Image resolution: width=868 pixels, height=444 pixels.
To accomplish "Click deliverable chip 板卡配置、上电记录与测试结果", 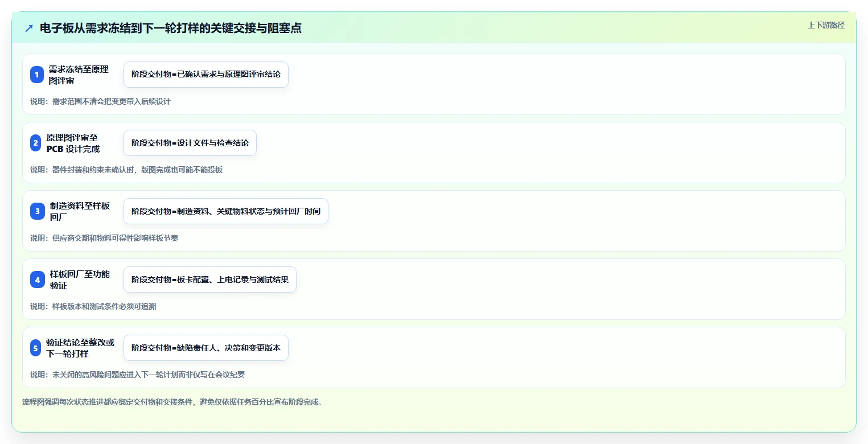I will tap(210, 279).
